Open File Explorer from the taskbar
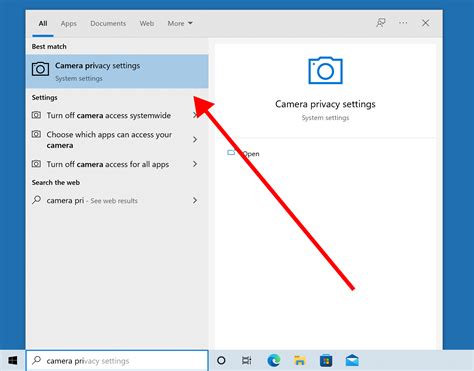 (x=300, y=360)
